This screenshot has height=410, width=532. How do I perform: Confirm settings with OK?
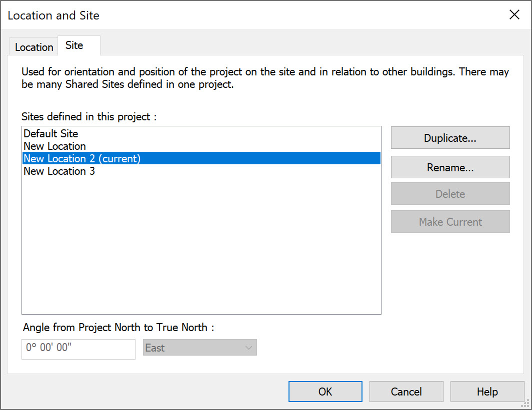point(325,392)
